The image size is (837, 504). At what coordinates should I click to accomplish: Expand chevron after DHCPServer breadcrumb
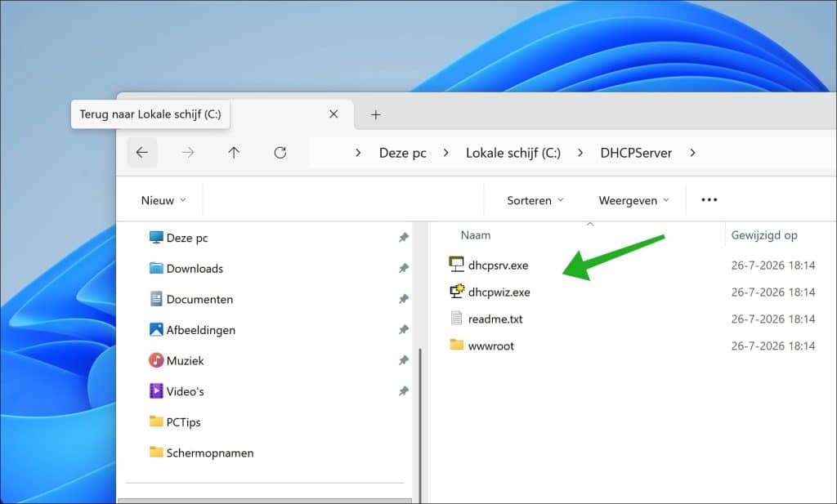(x=692, y=153)
